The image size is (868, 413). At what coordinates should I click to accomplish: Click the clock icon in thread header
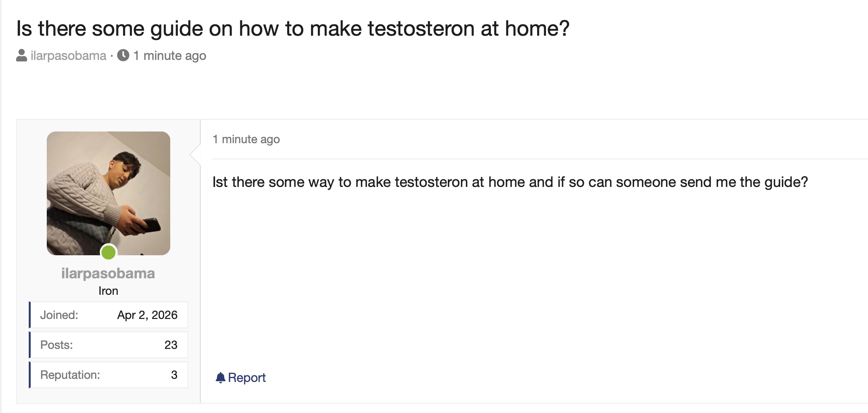click(x=123, y=55)
